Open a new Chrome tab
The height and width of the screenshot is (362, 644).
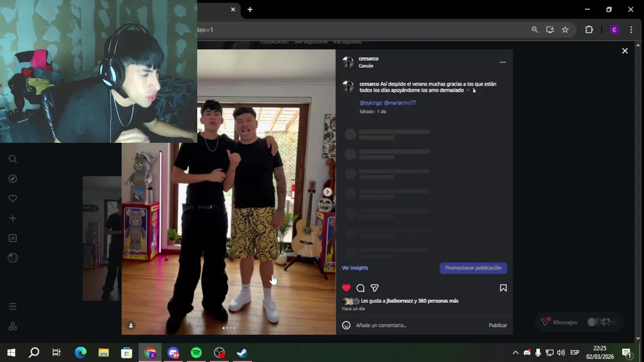point(250,10)
